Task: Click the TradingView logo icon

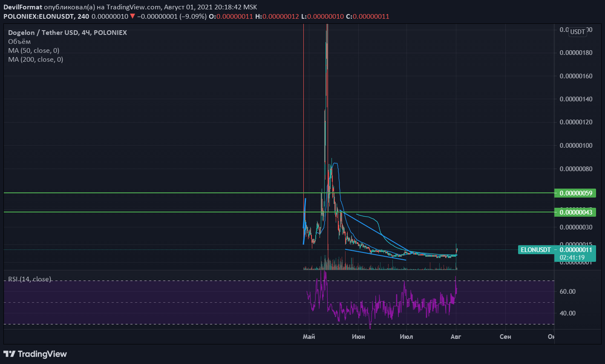Action: point(9,354)
